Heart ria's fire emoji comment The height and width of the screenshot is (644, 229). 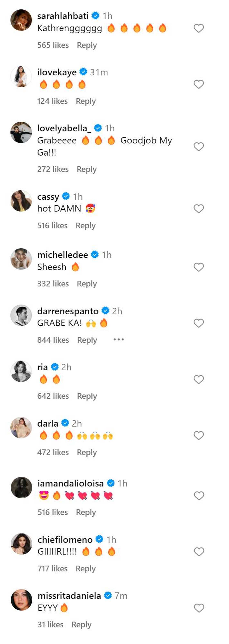pos(199,379)
